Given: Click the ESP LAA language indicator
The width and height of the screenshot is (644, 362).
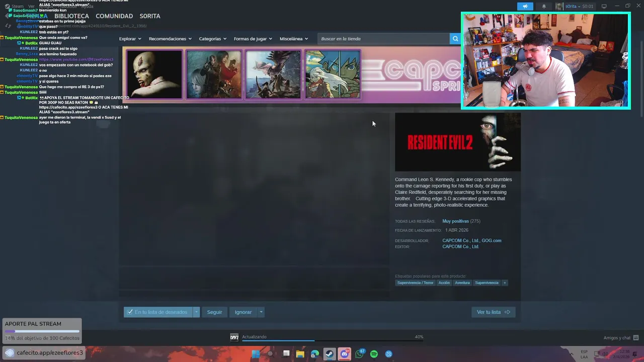Looking at the screenshot, I should tap(584, 354).
